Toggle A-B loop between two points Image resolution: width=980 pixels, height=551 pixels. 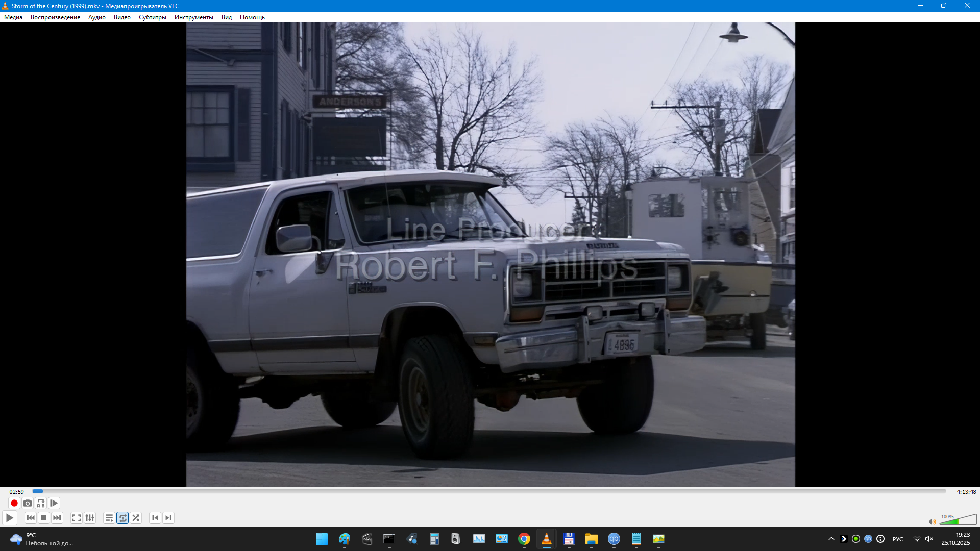41,503
